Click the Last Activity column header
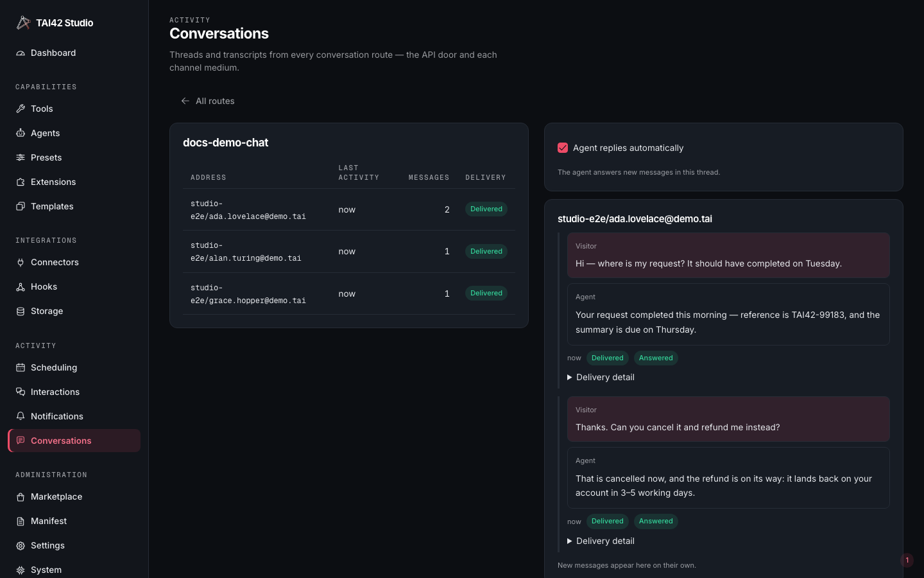 (359, 173)
